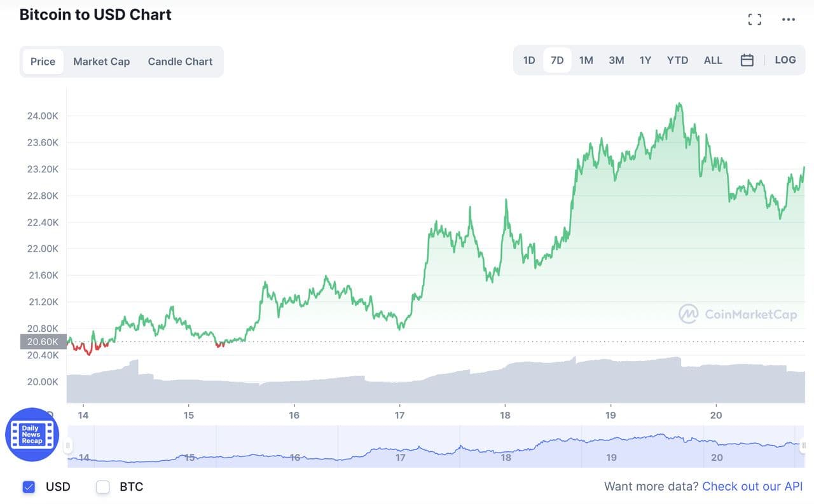814x504 pixels.
Task: Enter fullscreen chart mode
Action: tap(754, 20)
